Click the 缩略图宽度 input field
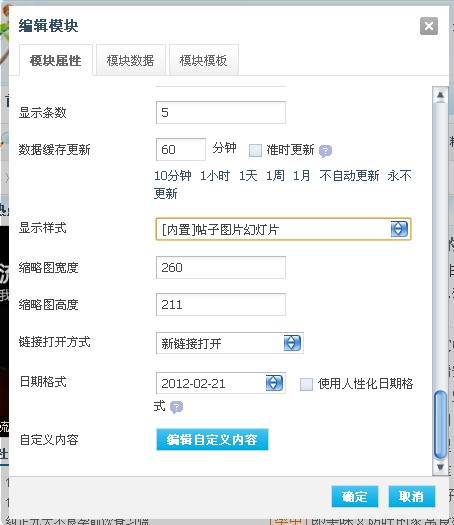 pos(221,268)
